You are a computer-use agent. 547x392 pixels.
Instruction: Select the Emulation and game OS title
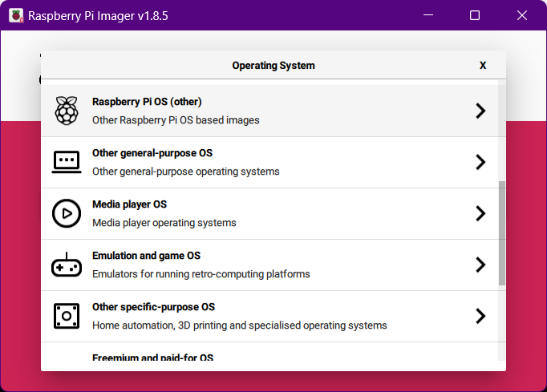click(146, 256)
